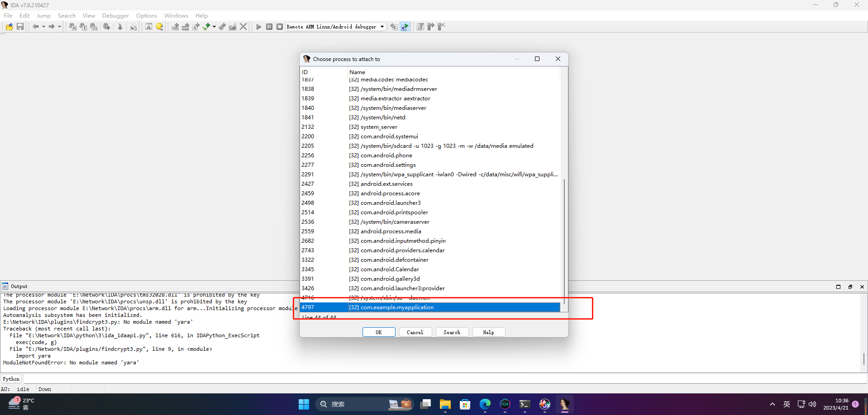The image size is (868, 415).
Task: Click the Open file toolbar icon
Action: [x=10, y=27]
